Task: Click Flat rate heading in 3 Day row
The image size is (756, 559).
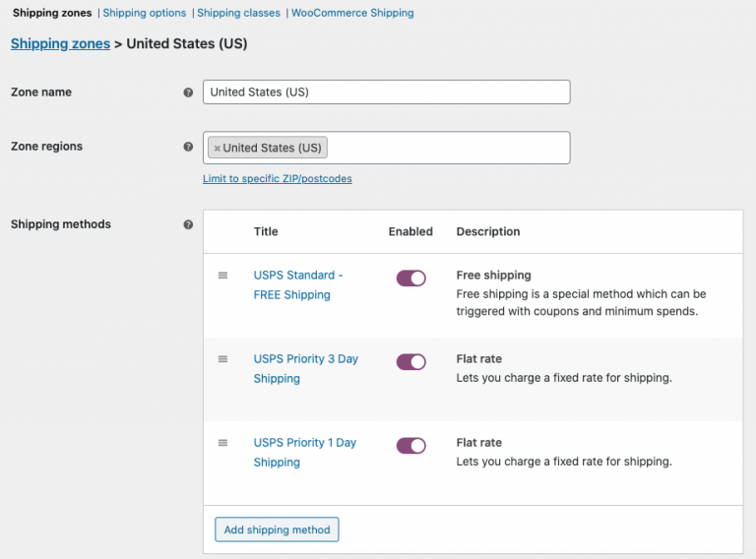Action: pos(479,359)
